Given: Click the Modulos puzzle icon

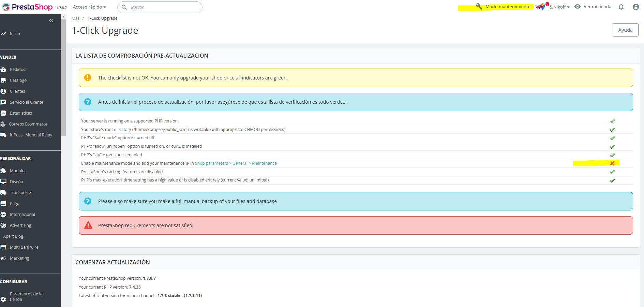Looking at the screenshot, I should [3, 171].
